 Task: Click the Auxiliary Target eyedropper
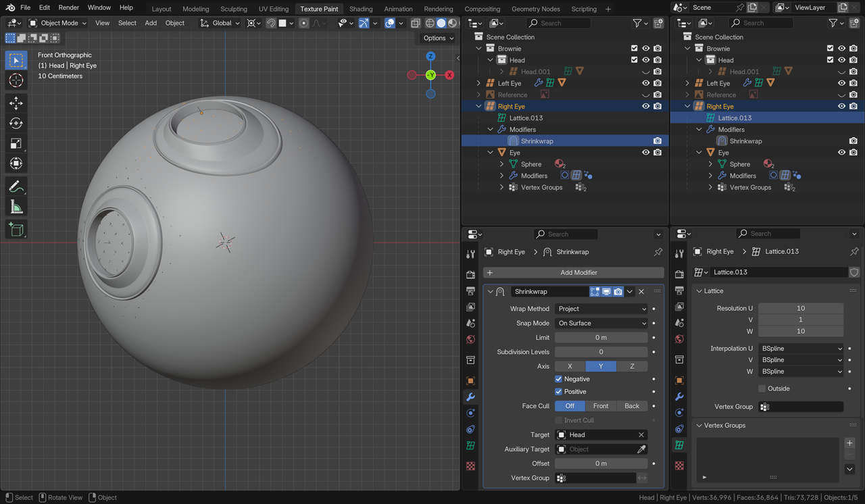point(641,449)
